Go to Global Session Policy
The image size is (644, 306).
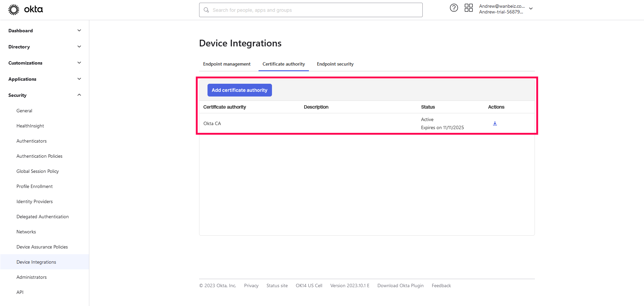pos(38,171)
